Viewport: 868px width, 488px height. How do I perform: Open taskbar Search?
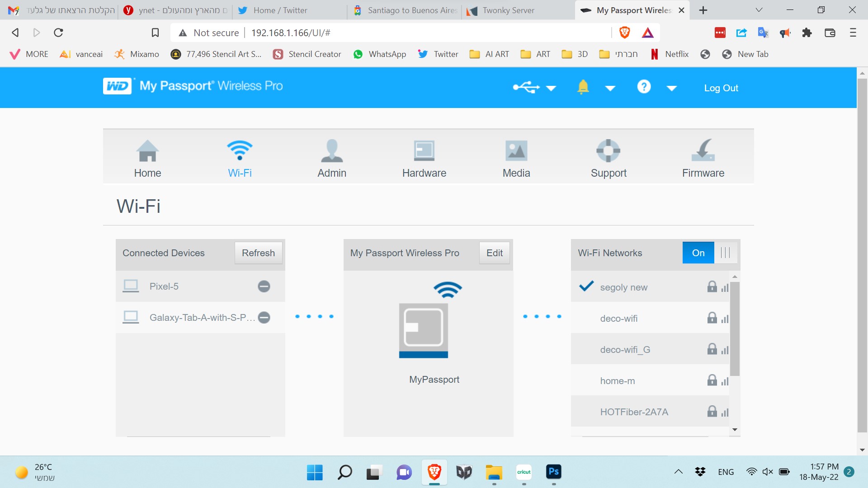coord(344,472)
